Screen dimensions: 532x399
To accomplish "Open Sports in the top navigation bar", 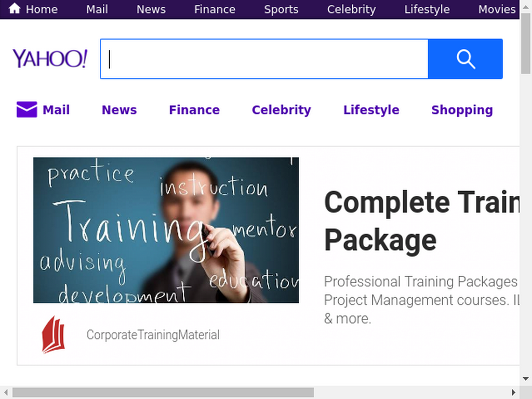I will (281, 9).
